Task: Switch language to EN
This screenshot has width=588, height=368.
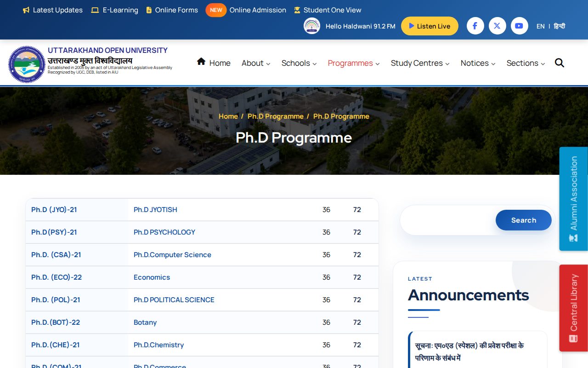Action: [541, 26]
